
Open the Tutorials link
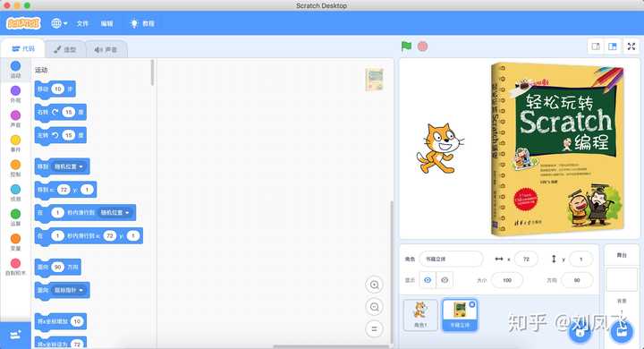142,23
